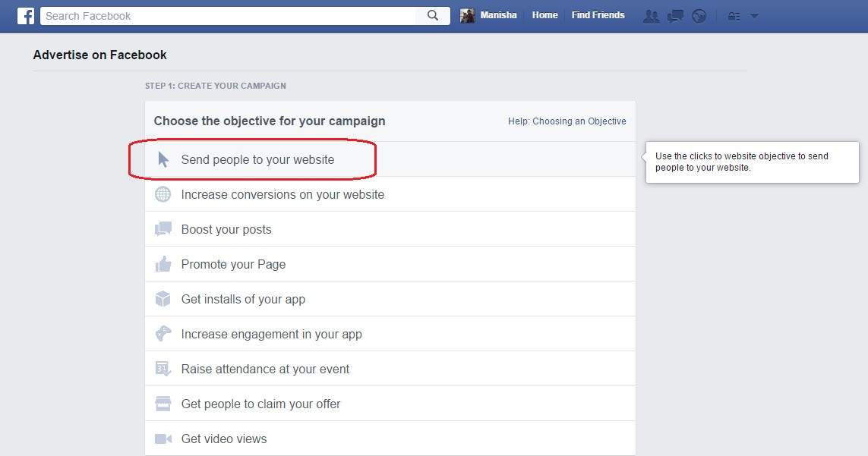Select the Promote your Page campaign objective
Viewport: 868px width, 456px height.
click(x=233, y=263)
